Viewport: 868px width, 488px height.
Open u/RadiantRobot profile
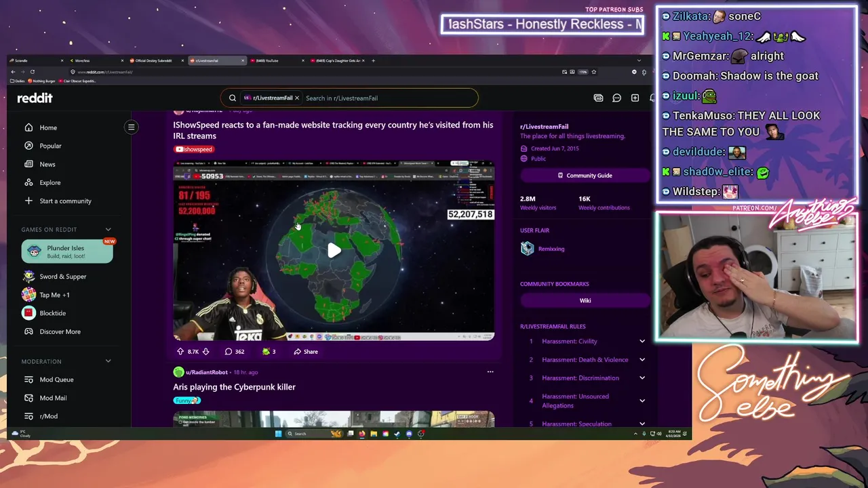click(206, 372)
